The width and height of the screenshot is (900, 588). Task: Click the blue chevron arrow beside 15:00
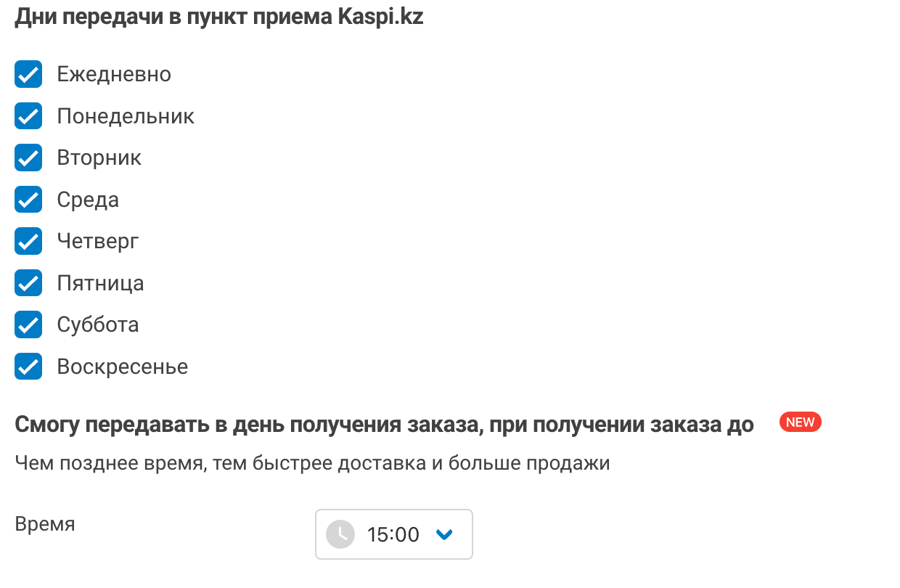click(443, 534)
